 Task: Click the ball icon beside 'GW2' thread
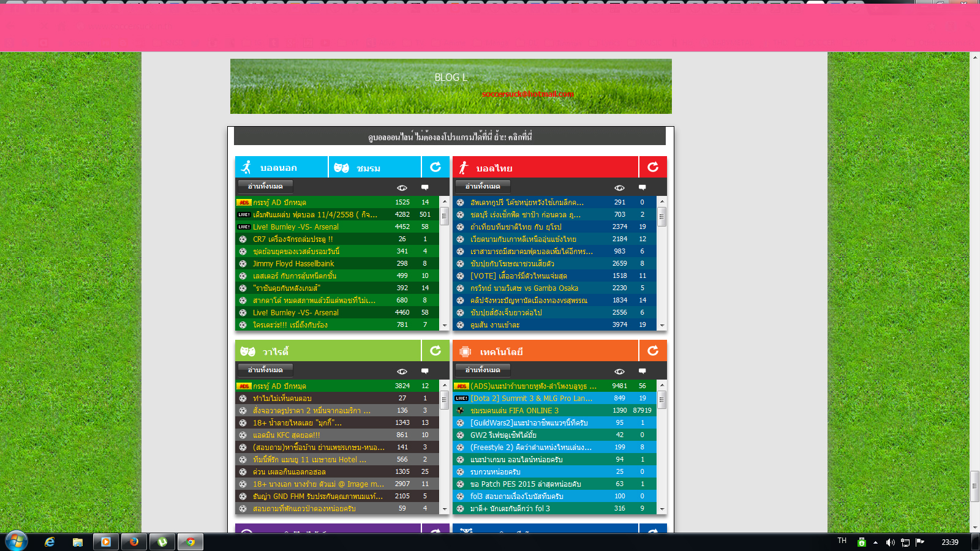pos(460,435)
